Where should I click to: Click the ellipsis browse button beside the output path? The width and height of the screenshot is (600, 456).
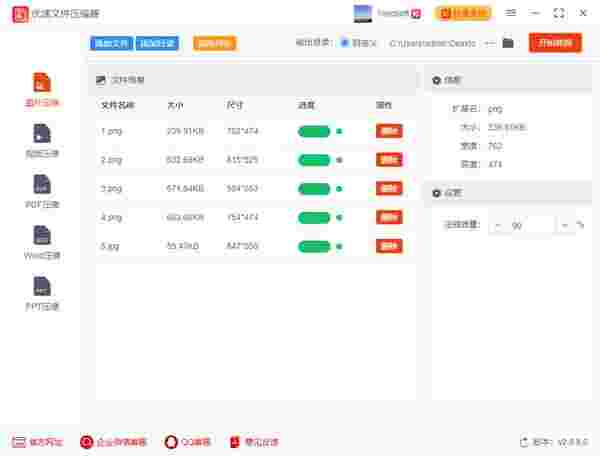click(489, 43)
